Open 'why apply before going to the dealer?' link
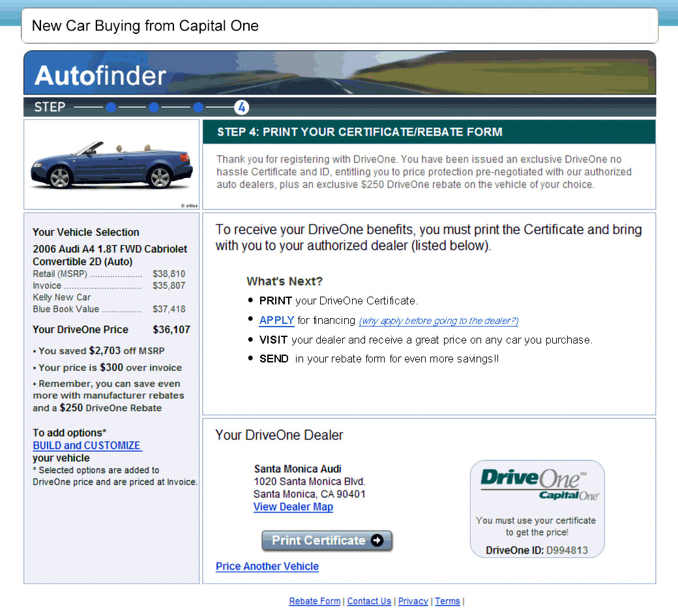 click(x=439, y=321)
